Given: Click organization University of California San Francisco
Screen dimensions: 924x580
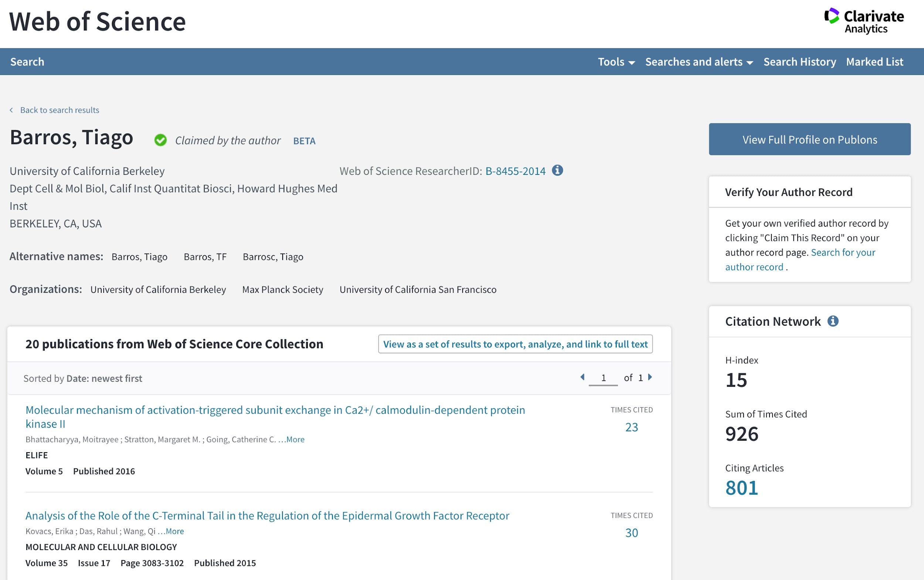Looking at the screenshot, I should tap(418, 289).
